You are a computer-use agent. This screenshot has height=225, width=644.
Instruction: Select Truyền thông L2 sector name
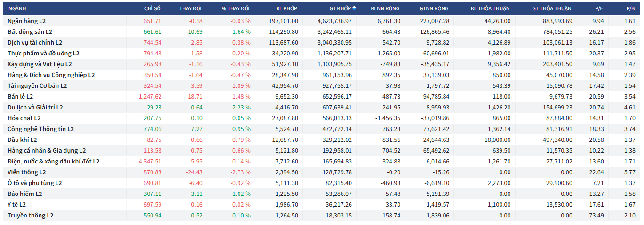click(31, 215)
